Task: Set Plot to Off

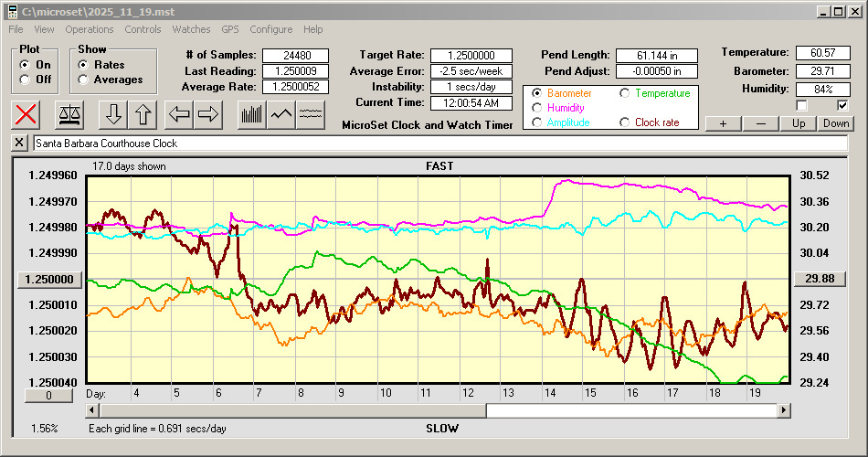Action: [x=25, y=80]
